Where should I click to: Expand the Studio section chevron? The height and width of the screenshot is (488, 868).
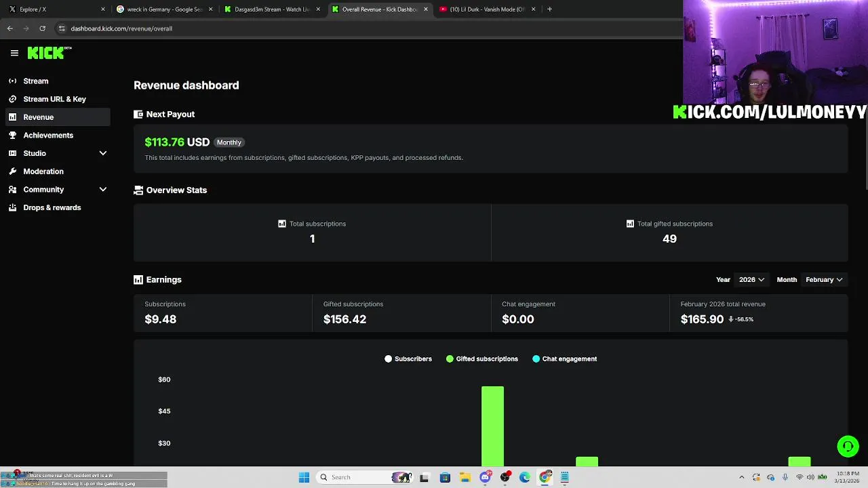point(103,153)
